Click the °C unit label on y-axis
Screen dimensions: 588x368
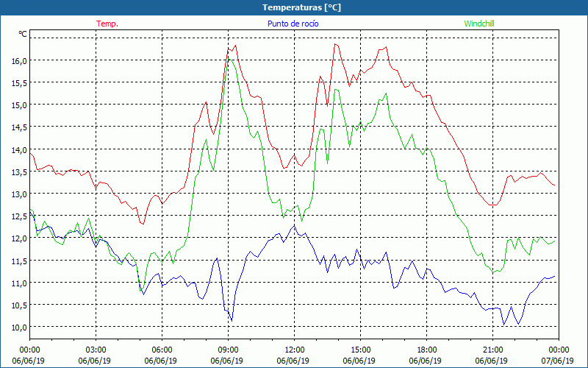(23, 34)
